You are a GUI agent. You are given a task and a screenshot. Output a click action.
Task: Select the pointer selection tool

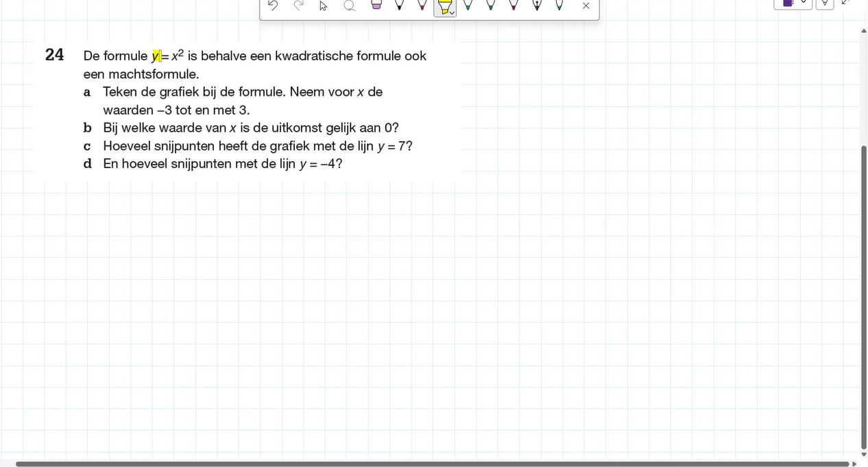324,5
